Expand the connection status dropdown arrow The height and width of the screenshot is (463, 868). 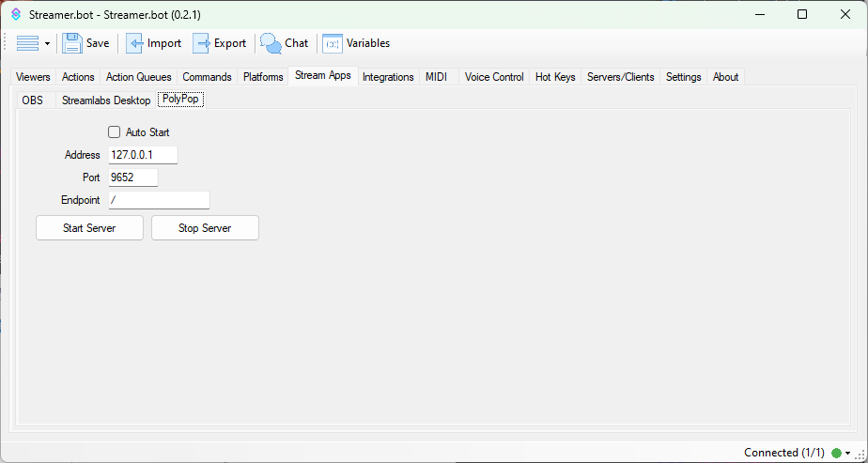pos(847,453)
